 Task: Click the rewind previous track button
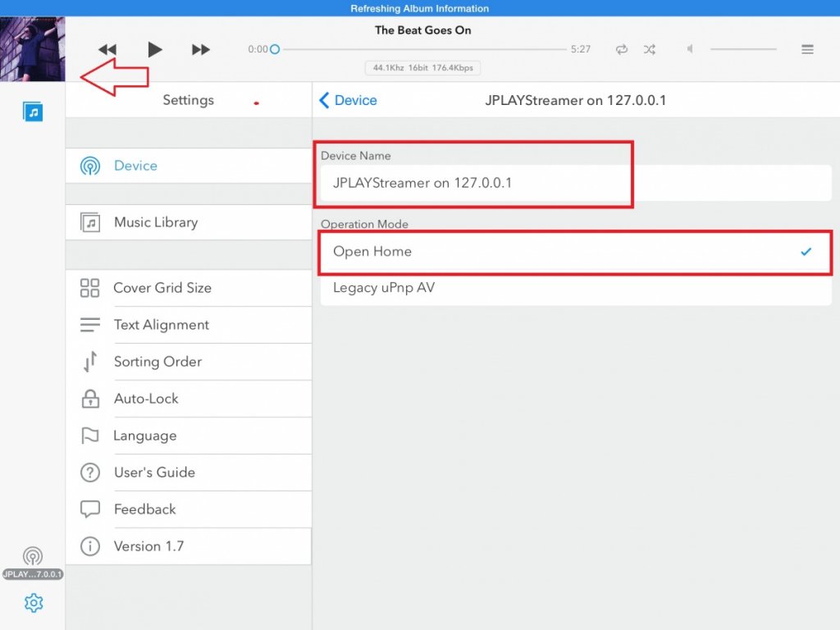coord(107,49)
